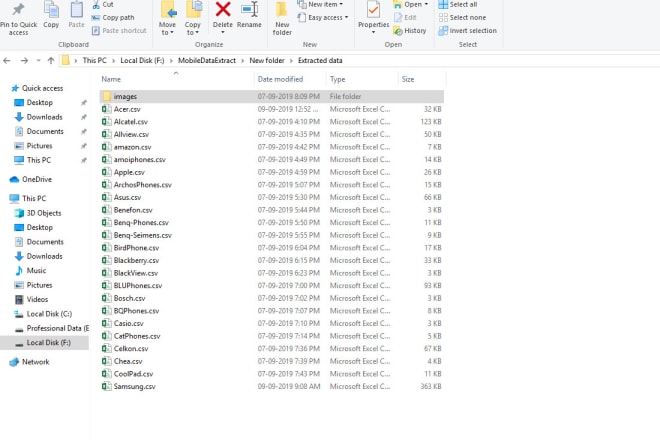
Task: Open the Copy to dropdown
Action: point(193,19)
